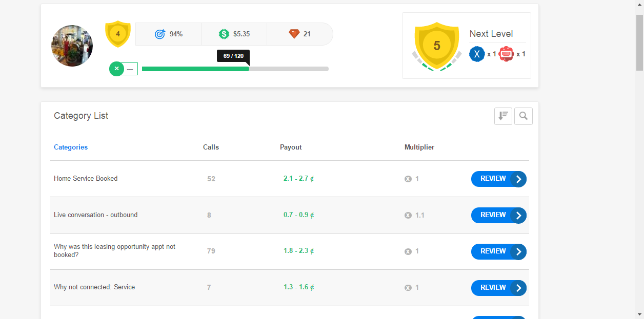Click the red gem icon beside 21
Image resolution: width=644 pixels, height=319 pixels.
(x=294, y=34)
